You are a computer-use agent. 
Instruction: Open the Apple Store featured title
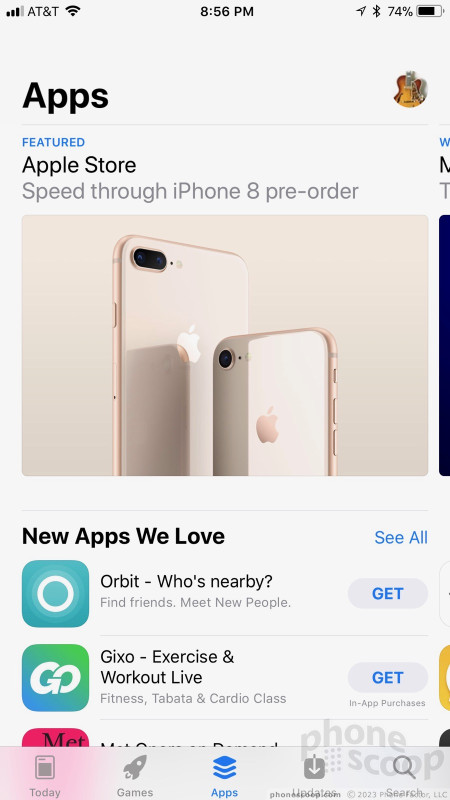(x=79, y=165)
